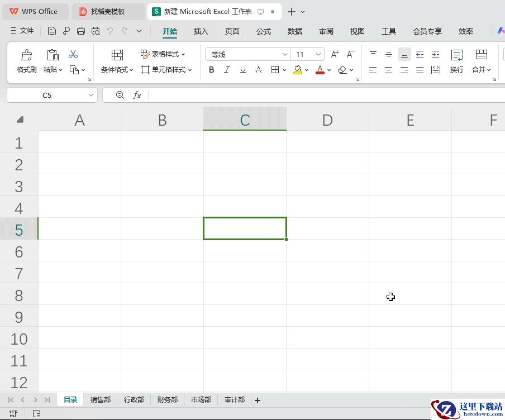The height and width of the screenshot is (420, 505).
Task: Click the Print icon in quick toolbar
Action: (x=81, y=31)
